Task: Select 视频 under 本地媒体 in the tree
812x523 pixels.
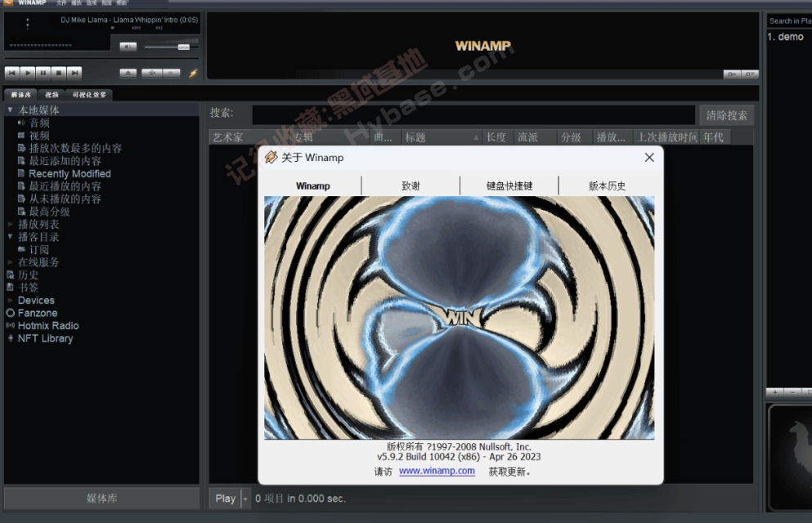Action: click(39, 136)
